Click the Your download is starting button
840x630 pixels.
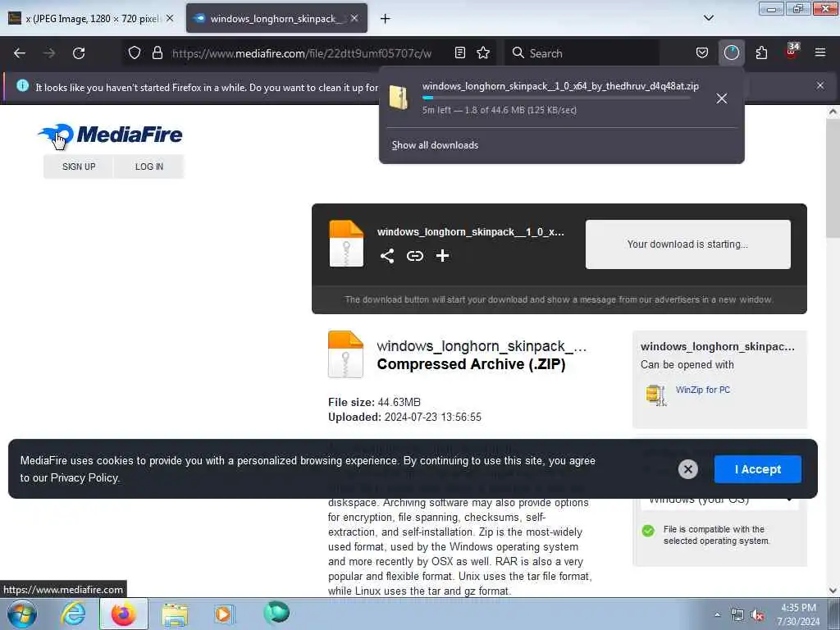point(688,244)
